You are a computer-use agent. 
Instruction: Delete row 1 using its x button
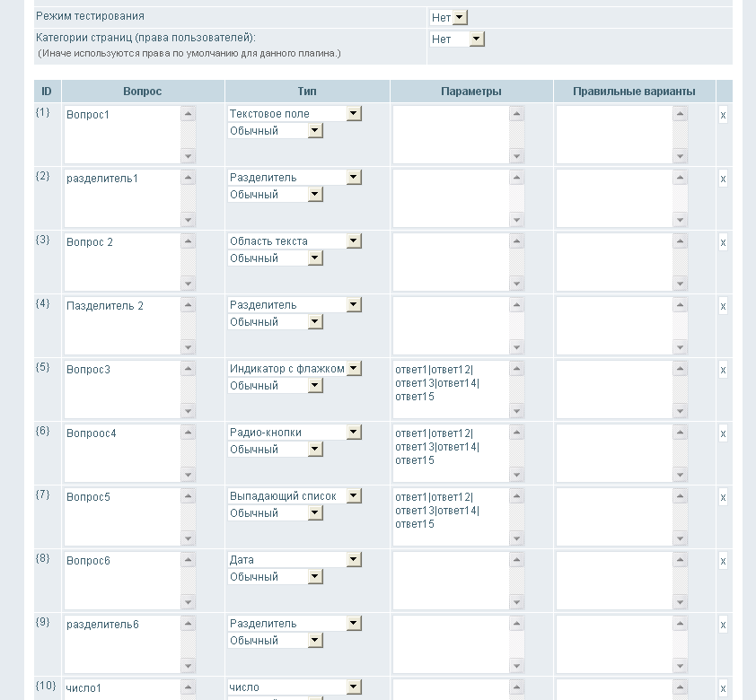723,116
